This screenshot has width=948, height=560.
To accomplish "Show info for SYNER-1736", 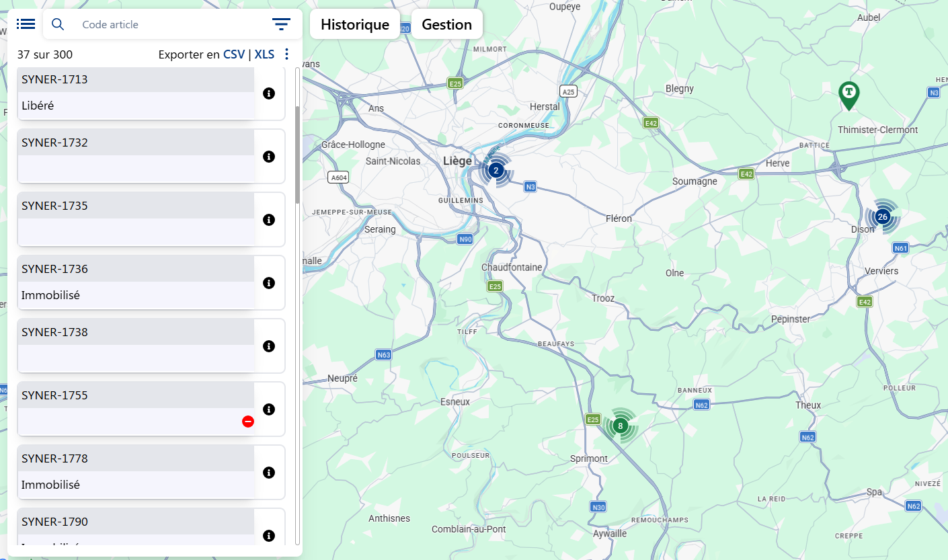I will (269, 283).
